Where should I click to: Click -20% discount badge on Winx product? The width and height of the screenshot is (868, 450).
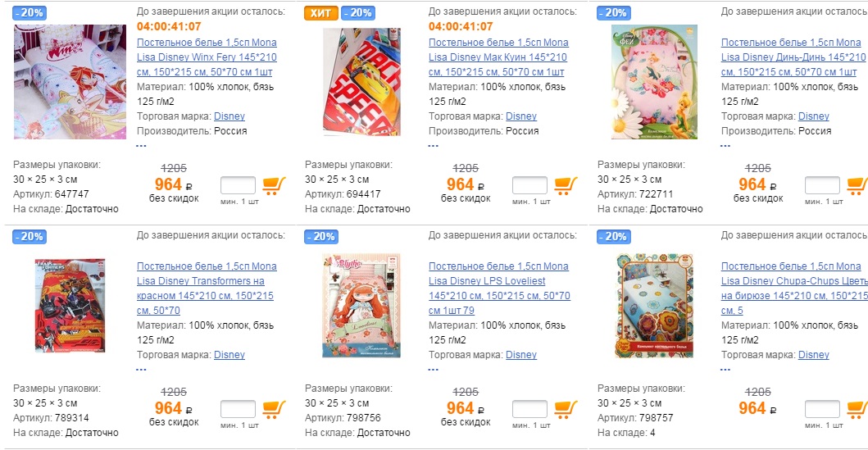pos(29,13)
